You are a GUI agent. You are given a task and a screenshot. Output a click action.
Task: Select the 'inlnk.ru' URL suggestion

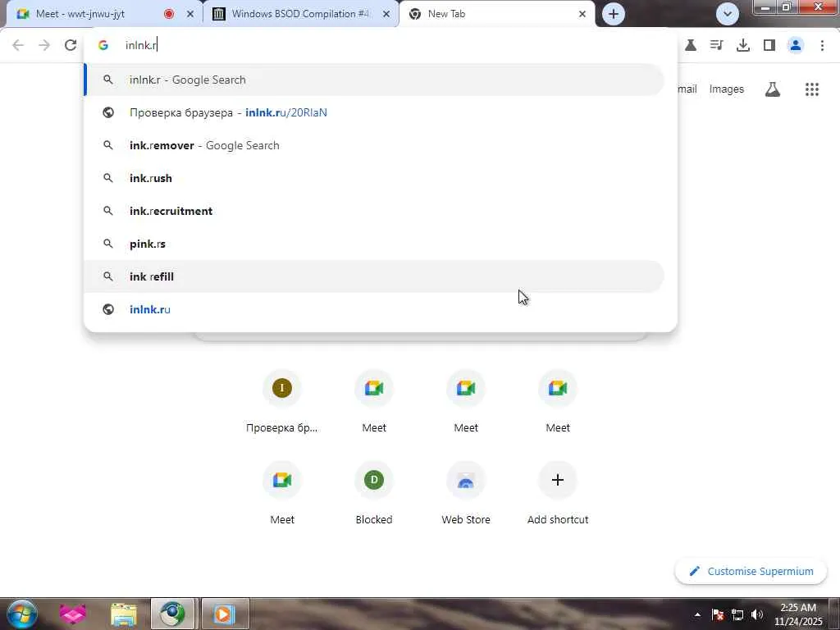(x=374, y=309)
